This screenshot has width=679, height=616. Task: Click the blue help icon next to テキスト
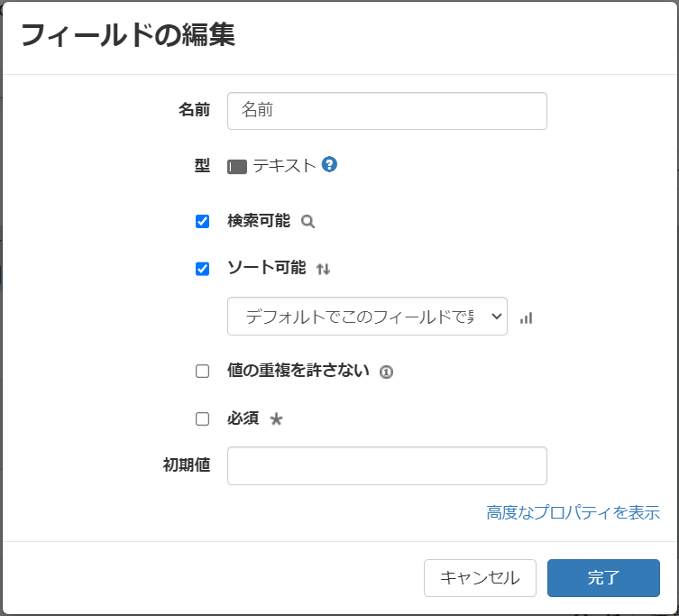click(x=329, y=165)
